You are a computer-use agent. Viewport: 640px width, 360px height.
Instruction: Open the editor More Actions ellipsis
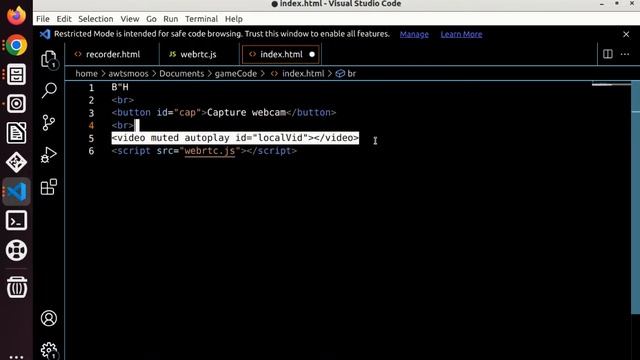coord(625,54)
